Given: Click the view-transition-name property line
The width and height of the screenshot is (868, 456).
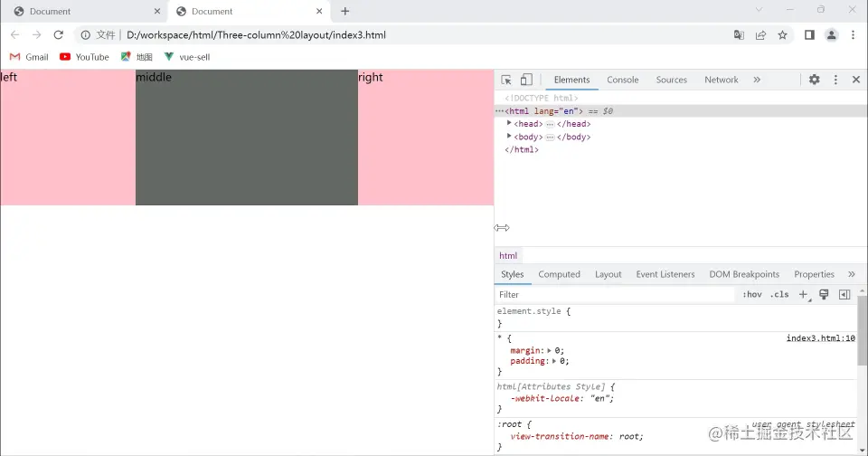Looking at the screenshot, I should pyautogui.click(x=577, y=437).
